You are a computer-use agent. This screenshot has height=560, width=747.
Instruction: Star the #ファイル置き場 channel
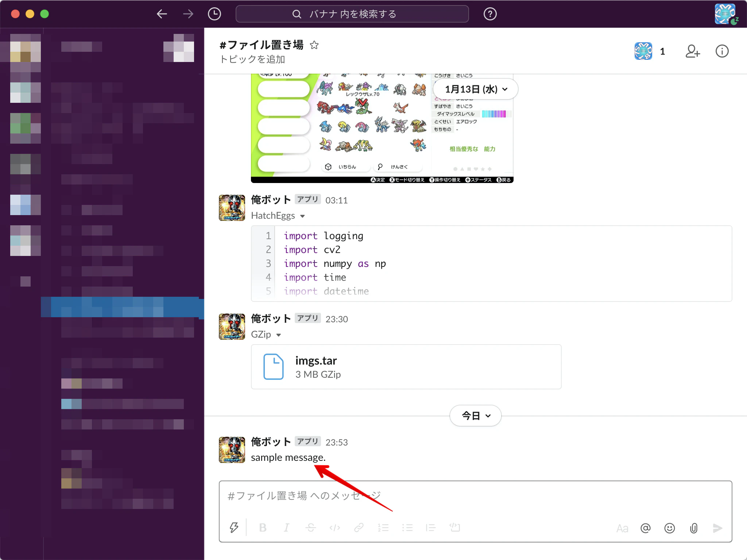tap(314, 45)
